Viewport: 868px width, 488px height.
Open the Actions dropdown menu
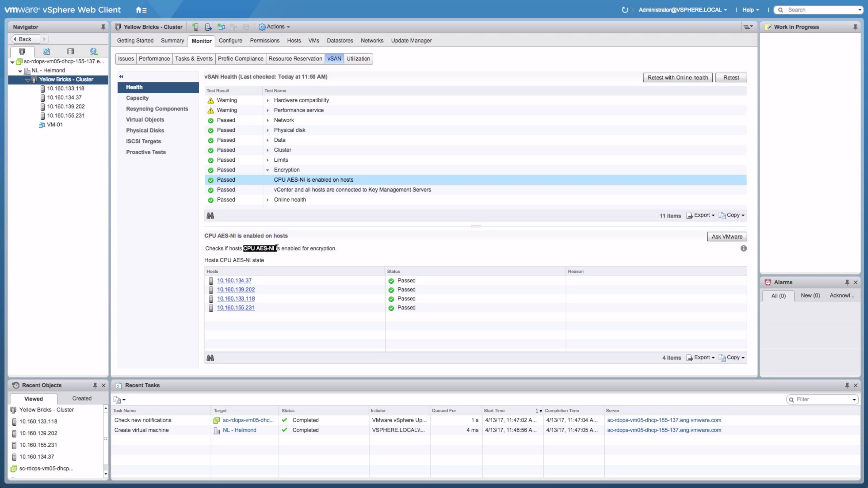(x=275, y=27)
